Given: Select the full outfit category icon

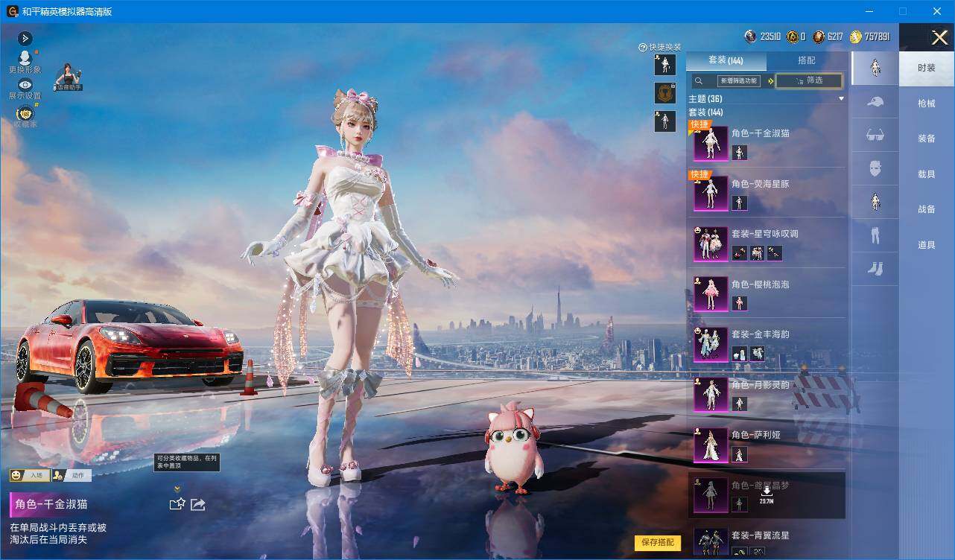Looking at the screenshot, I should (x=875, y=67).
